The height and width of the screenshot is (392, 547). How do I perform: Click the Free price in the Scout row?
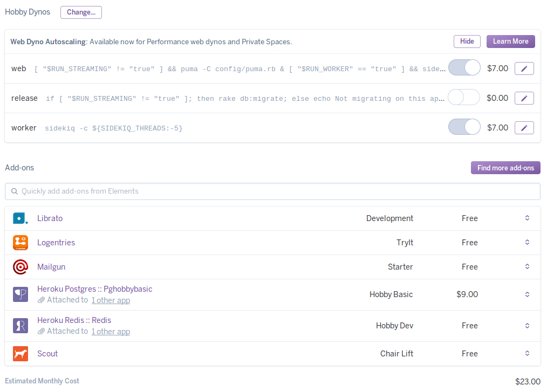pyautogui.click(x=469, y=354)
